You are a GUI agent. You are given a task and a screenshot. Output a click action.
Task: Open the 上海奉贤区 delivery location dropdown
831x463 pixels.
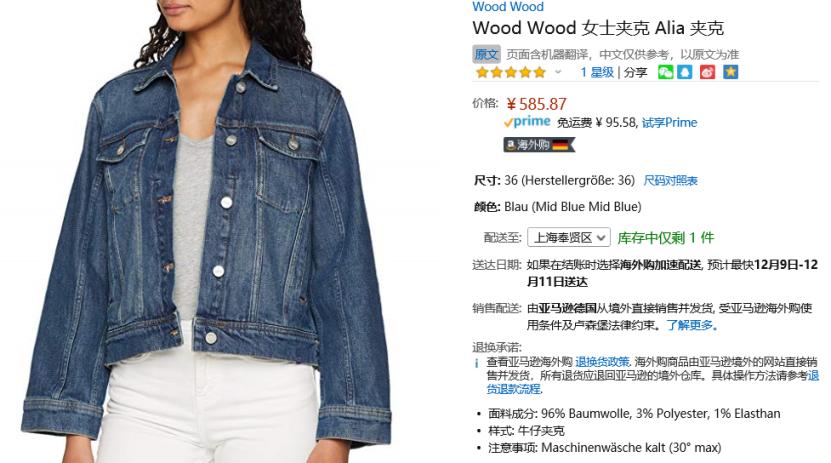coord(569,237)
